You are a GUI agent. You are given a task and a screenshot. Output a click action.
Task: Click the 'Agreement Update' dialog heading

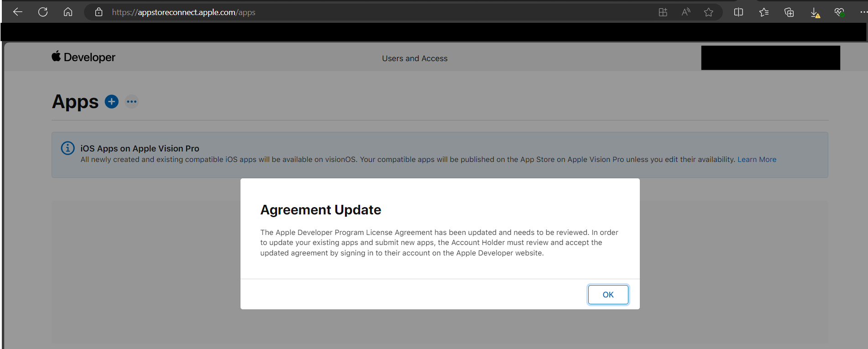(x=321, y=210)
